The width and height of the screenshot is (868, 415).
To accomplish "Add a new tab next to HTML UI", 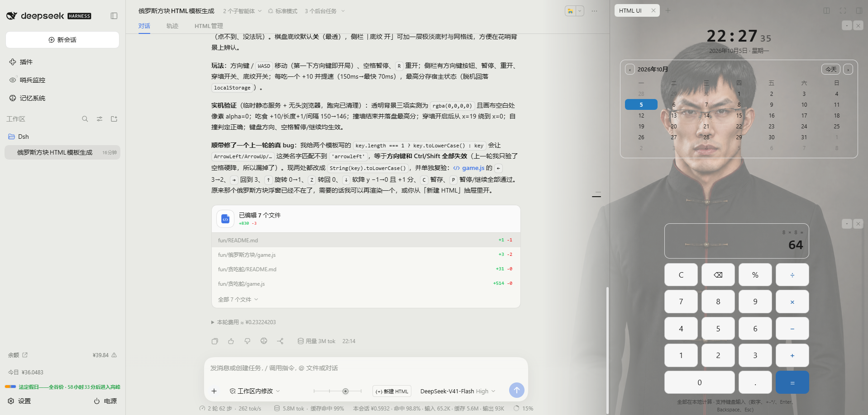I will click(668, 10).
